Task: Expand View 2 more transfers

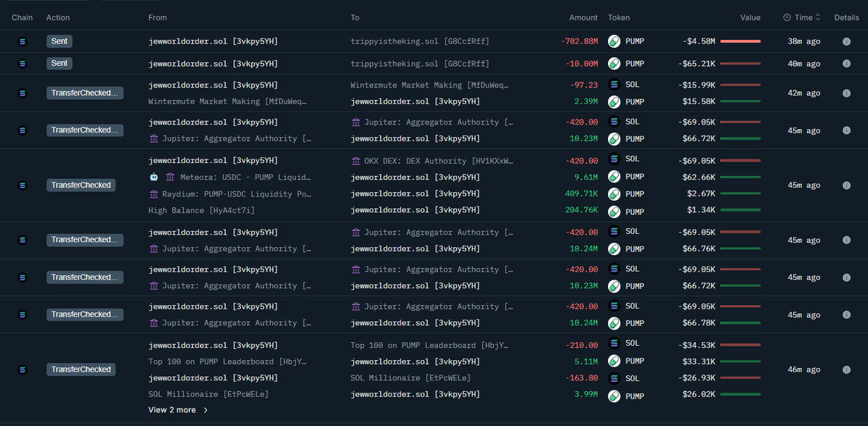Action: tap(178, 410)
